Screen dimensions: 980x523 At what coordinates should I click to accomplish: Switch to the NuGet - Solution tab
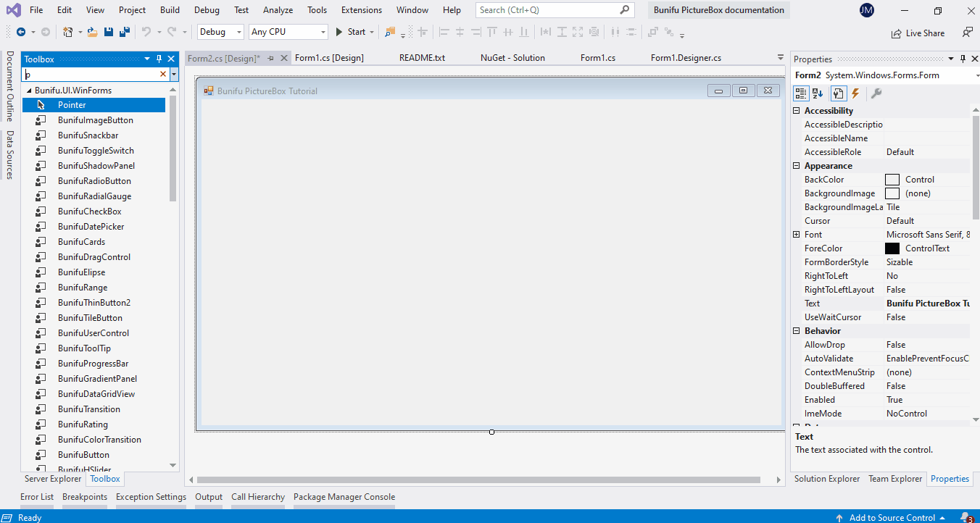click(x=512, y=58)
